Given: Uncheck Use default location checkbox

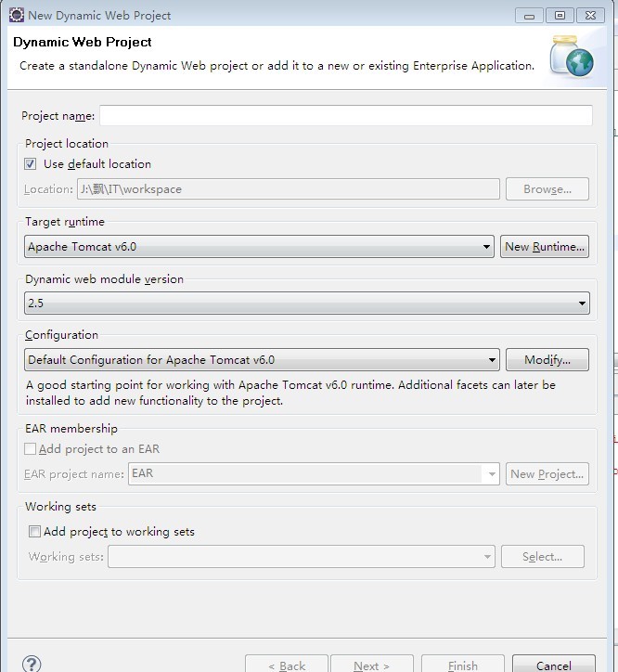Looking at the screenshot, I should 32,164.
